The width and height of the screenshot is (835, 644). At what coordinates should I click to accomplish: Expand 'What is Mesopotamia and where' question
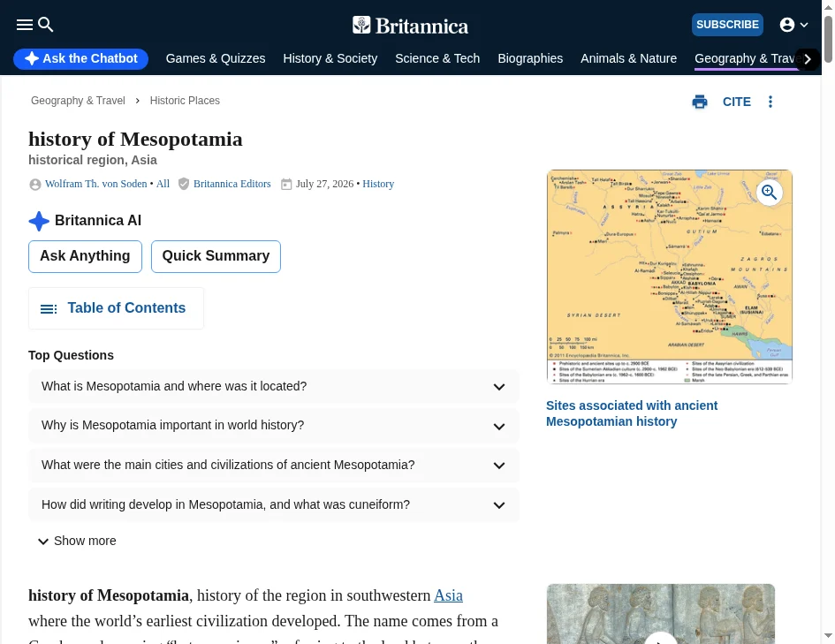click(274, 386)
